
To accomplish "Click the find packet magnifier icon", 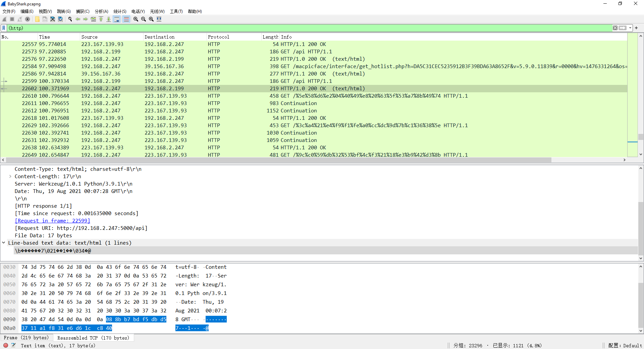I will pos(70,19).
